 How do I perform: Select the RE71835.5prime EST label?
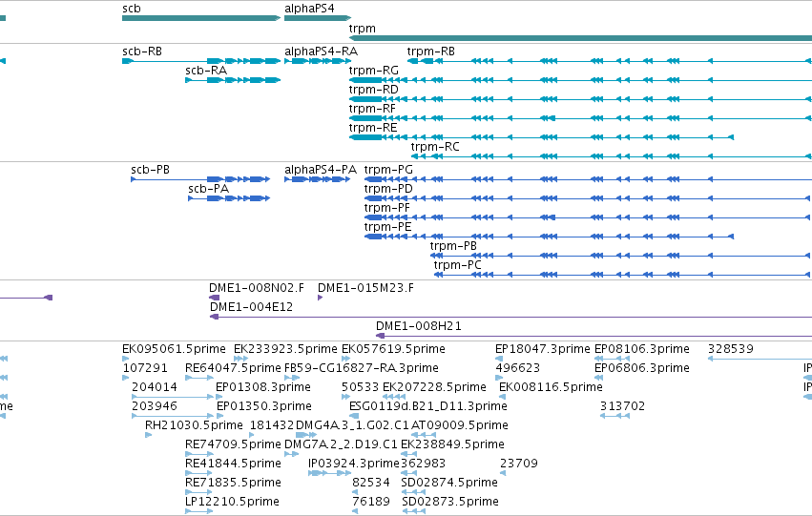tap(233, 484)
